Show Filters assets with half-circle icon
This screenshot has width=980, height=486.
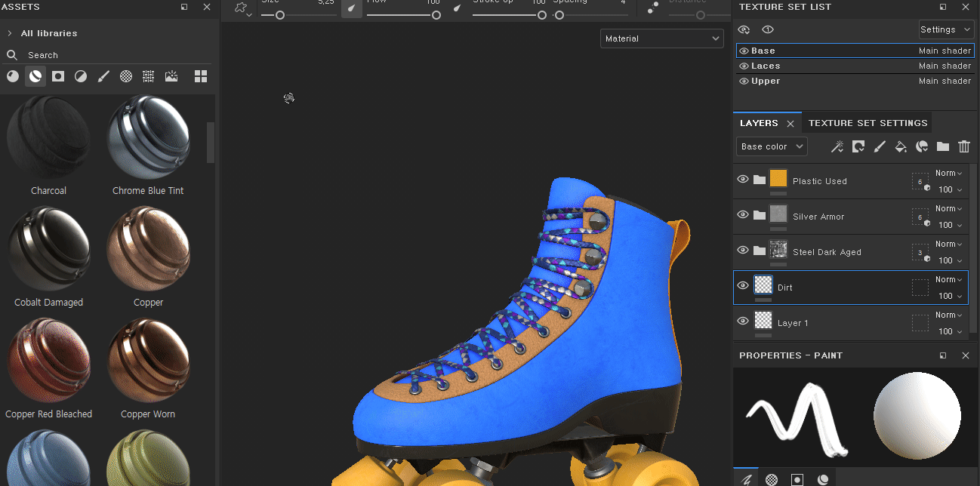(81, 76)
